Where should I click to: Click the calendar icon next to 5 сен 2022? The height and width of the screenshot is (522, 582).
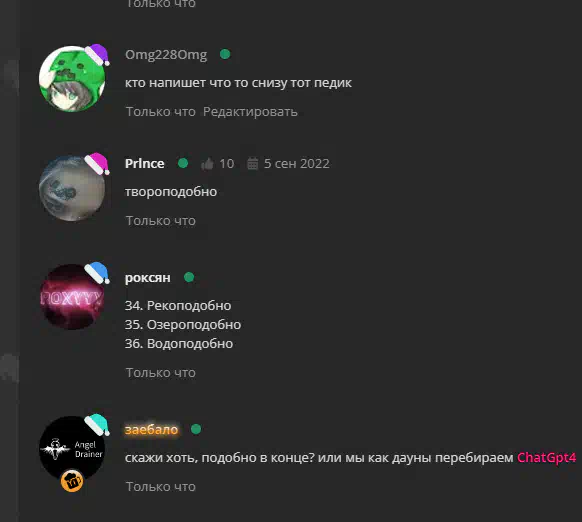252,163
